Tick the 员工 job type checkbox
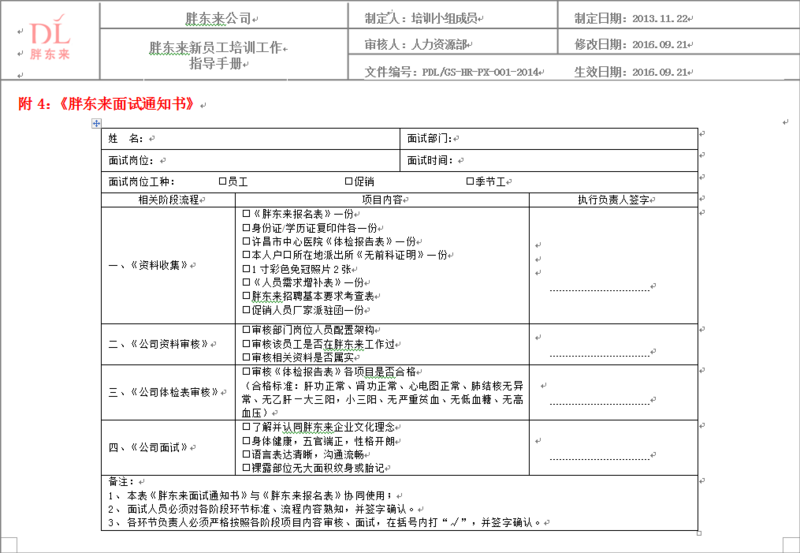800x553 pixels. coord(222,181)
